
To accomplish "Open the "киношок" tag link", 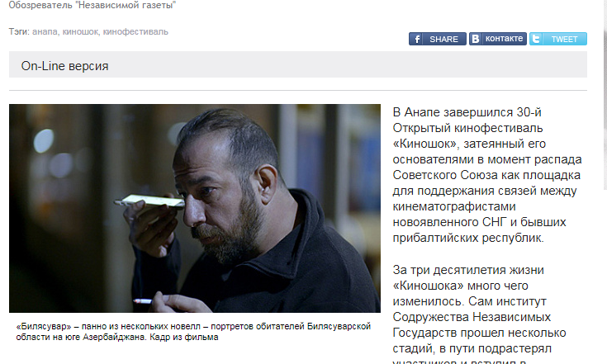I will 81,31.
